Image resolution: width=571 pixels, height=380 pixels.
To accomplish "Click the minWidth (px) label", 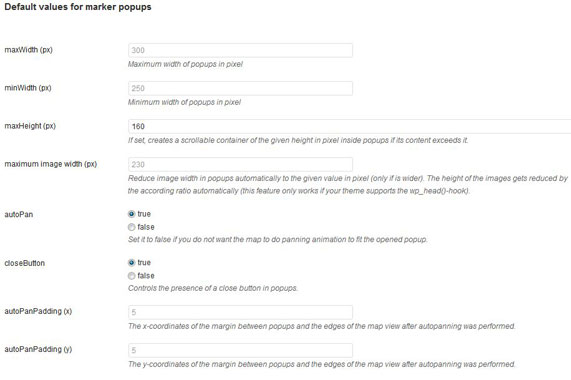I will pos(28,88).
